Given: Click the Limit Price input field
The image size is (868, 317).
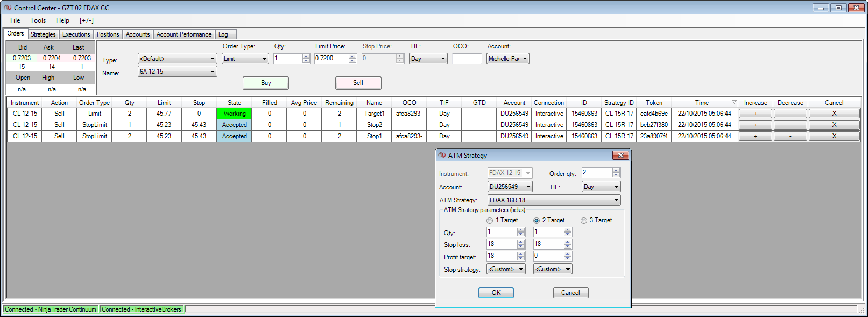Looking at the screenshot, I should tap(331, 59).
